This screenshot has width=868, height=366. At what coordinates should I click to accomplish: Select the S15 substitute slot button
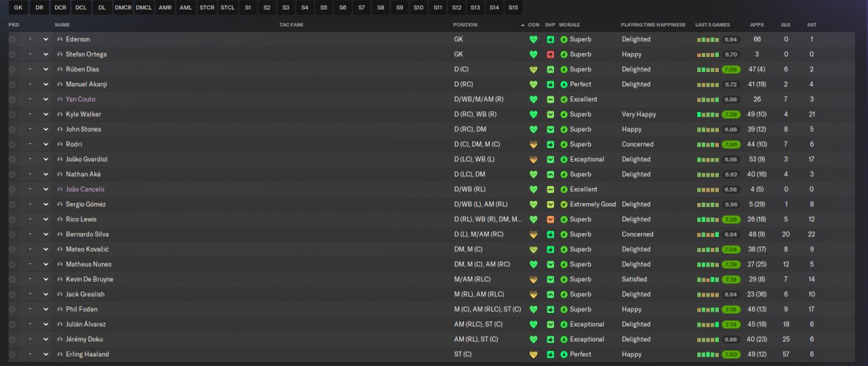point(513,7)
